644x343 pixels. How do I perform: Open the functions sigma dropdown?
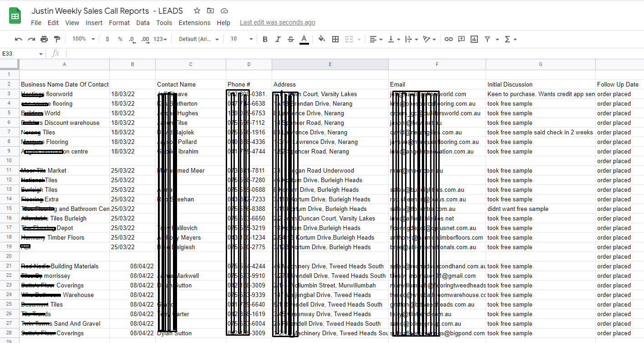511,39
